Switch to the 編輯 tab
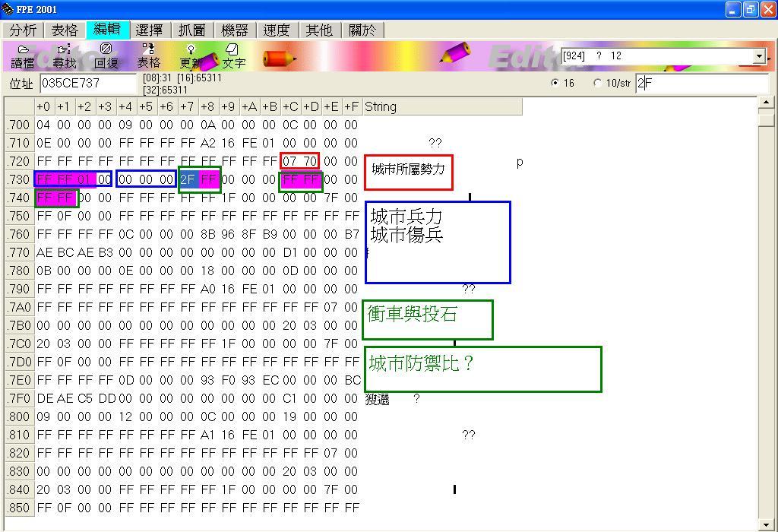 (x=107, y=30)
